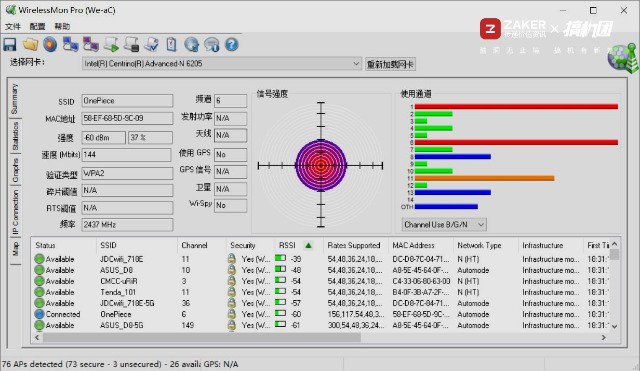This screenshot has height=371, width=640.
Task: Click the lock icon in ASUS_D8-5G row
Action: tap(231, 325)
